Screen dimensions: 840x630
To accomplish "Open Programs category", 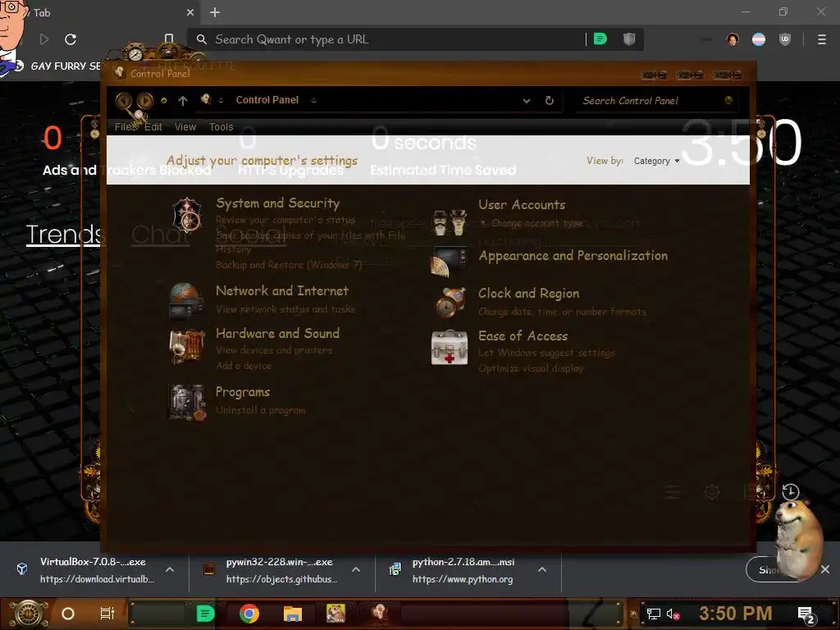I will (x=243, y=392).
